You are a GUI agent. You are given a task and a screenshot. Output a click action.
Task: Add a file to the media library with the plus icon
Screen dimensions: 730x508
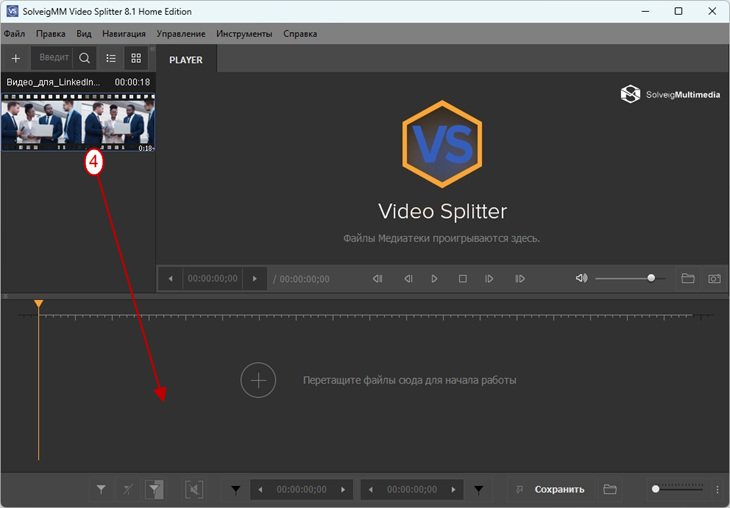(x=15, y=58)
